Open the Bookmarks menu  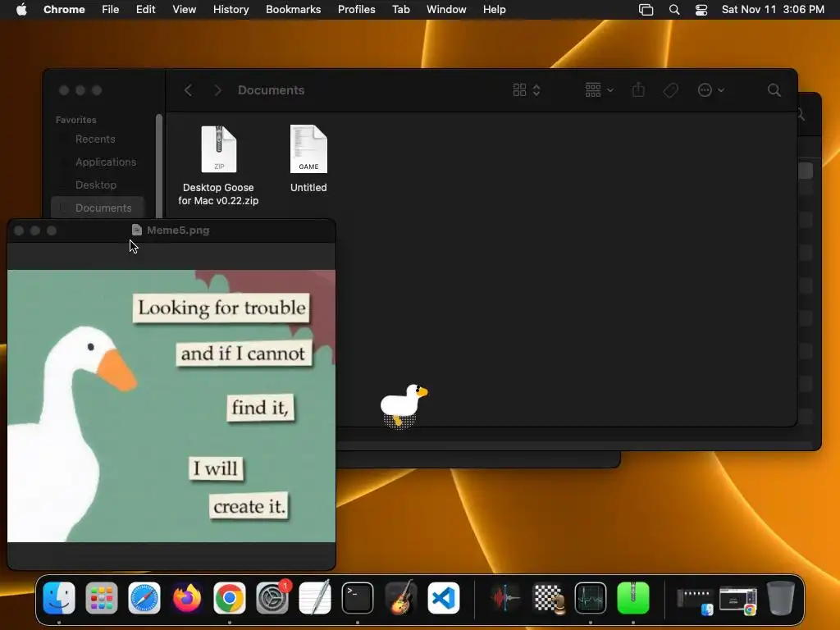click(x=293, y=9)
